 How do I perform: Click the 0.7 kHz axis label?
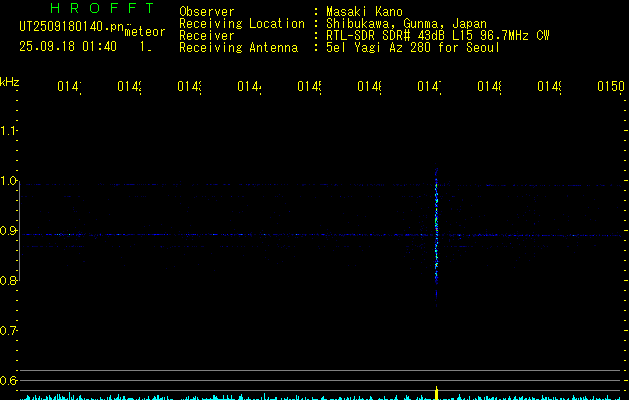[x=8, y=331]
